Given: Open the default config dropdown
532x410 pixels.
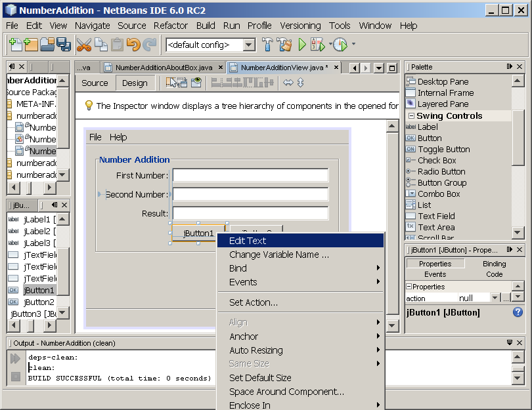Looking at the screenshot, I should pyautogui.click(x=250, y=45).
